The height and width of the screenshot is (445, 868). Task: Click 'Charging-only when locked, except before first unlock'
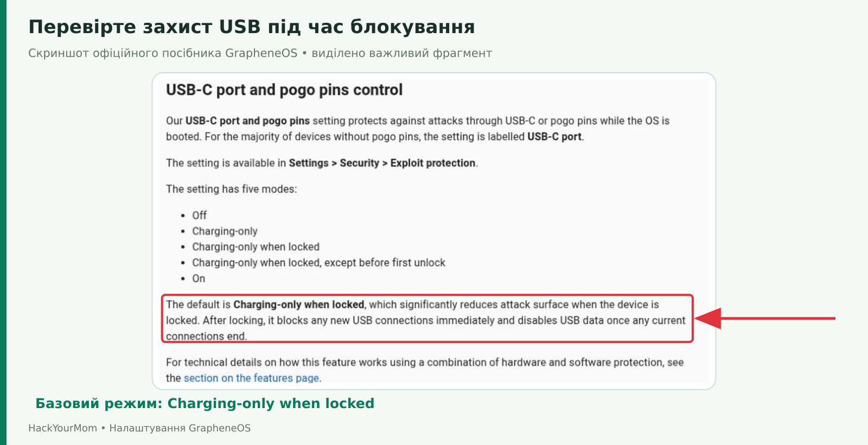(x=318, y=263)
